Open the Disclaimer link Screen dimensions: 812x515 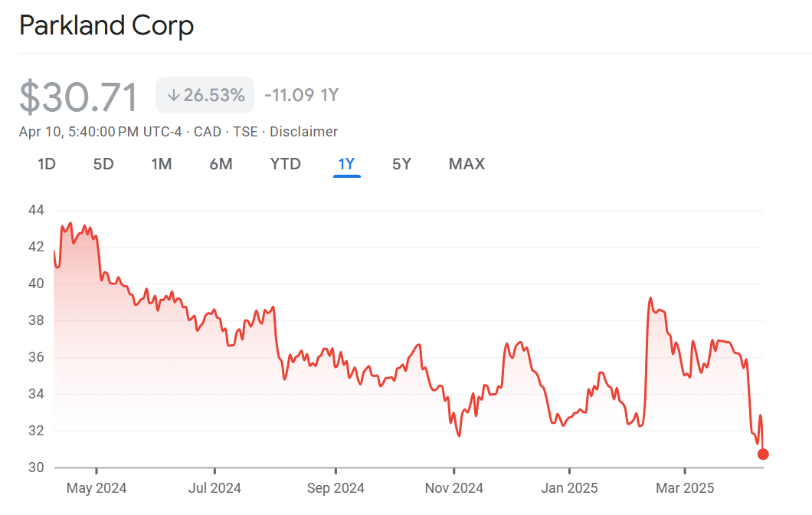[303, 132]
